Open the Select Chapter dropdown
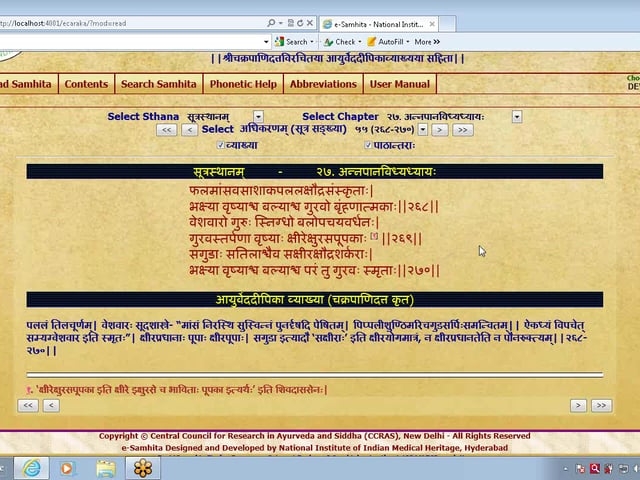The height and width of the screenshot is (480, 640). point(517,117)
